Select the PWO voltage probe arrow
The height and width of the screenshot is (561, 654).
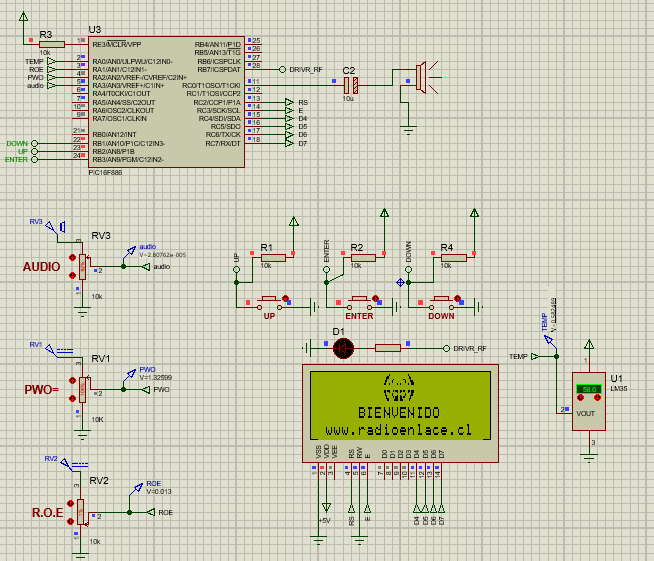click(x=130, y=375)
